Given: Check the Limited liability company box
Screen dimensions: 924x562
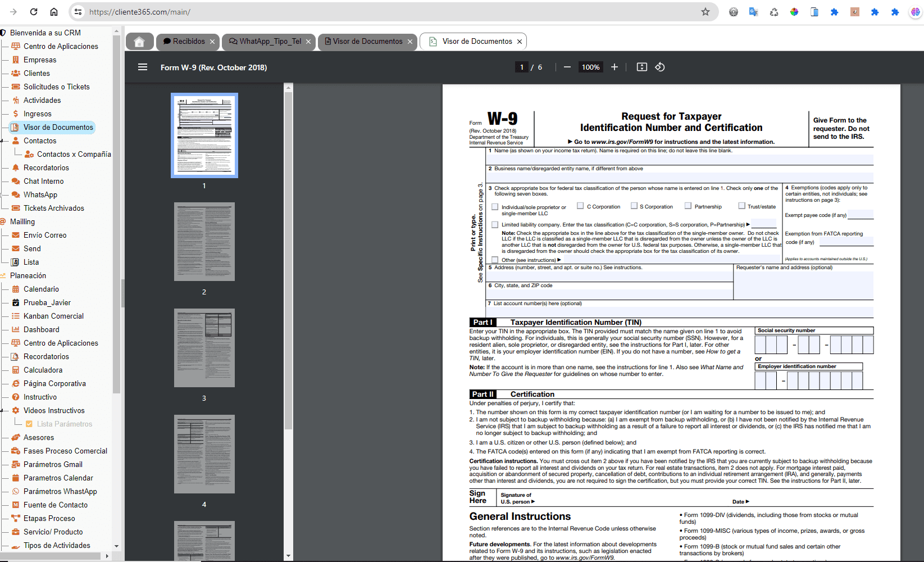Looking at the screenshot, I should 495,225.
